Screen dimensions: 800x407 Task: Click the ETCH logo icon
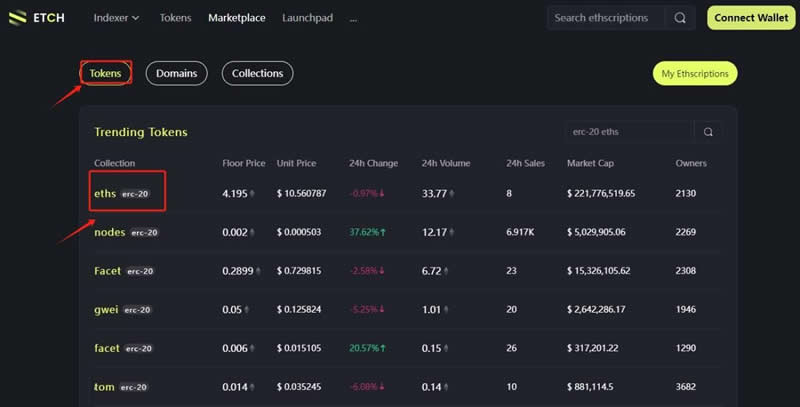[x=18, y=18]
